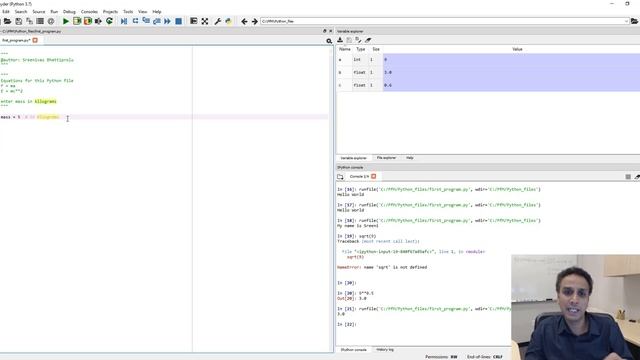Close the first_program.py editor tab
This screenshot has width=640, height=360.
tap(35, 40)
